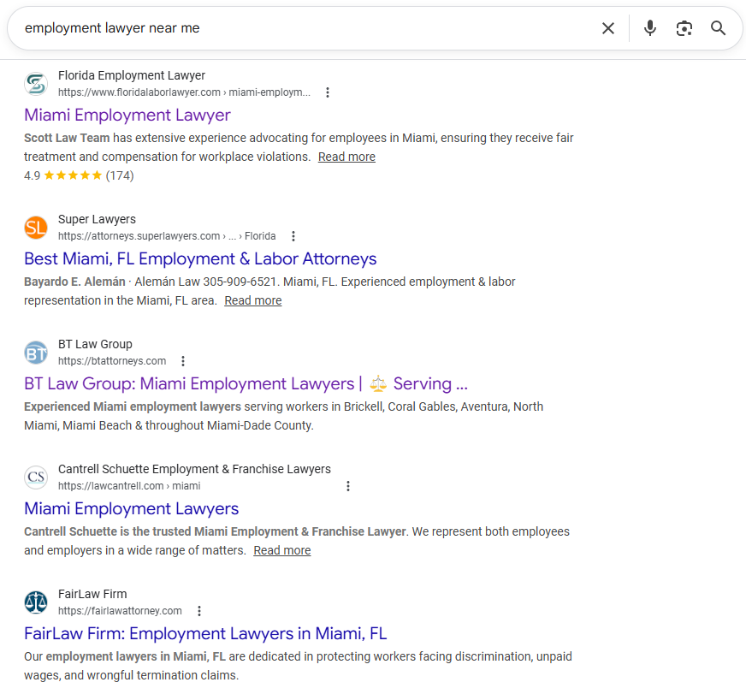Click the BT Law Group favicon

(x=36, y=353)
